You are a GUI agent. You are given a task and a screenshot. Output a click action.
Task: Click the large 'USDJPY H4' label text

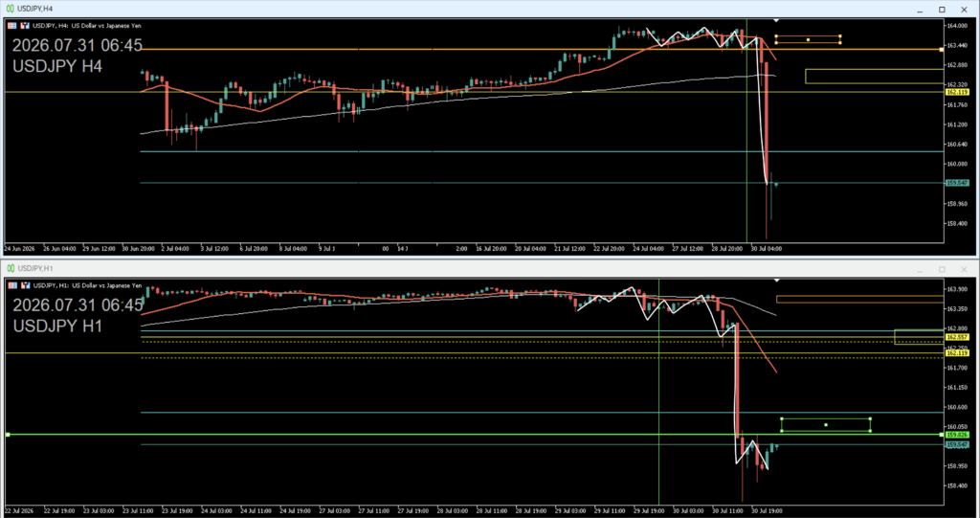click(57, 66)
